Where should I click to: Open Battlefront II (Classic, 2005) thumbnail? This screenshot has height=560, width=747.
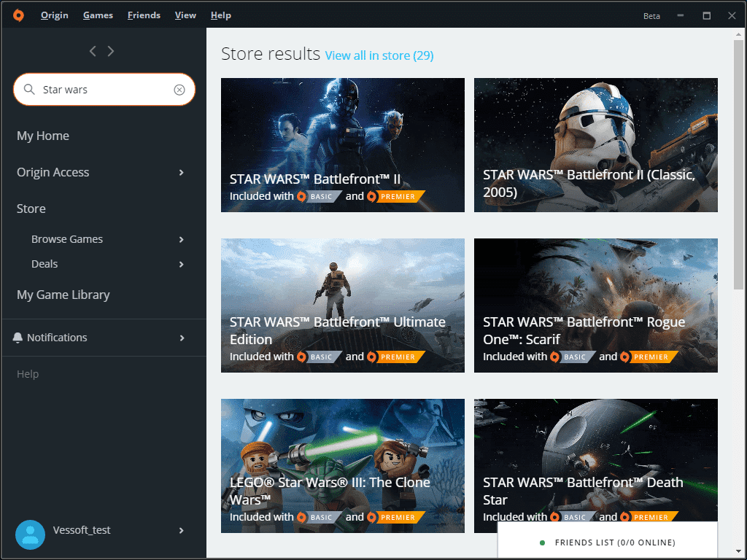(595, 145)
